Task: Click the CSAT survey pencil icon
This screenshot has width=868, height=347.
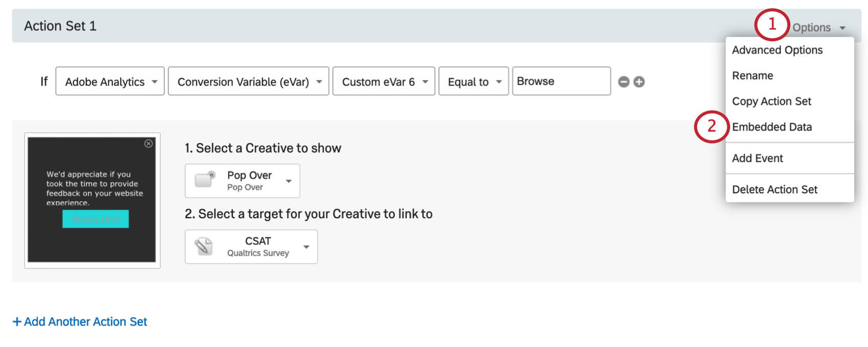Action: pyautogui.click(x=204, y=246)
